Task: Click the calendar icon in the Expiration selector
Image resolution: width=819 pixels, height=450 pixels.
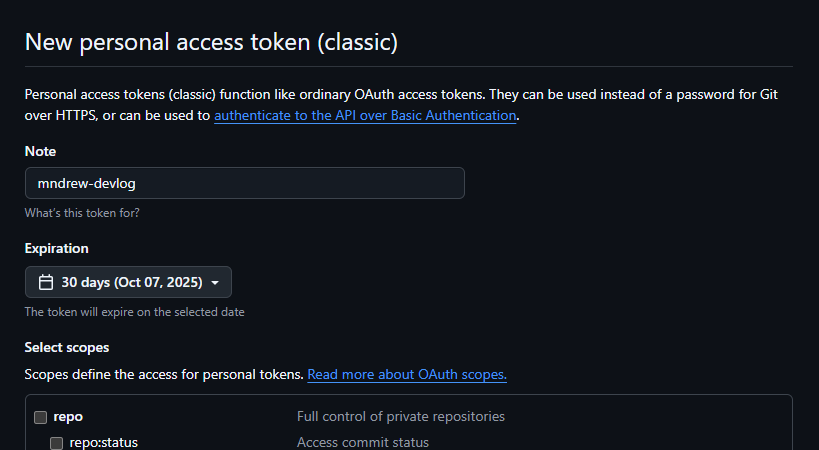Action: click(x=45, y=283)
